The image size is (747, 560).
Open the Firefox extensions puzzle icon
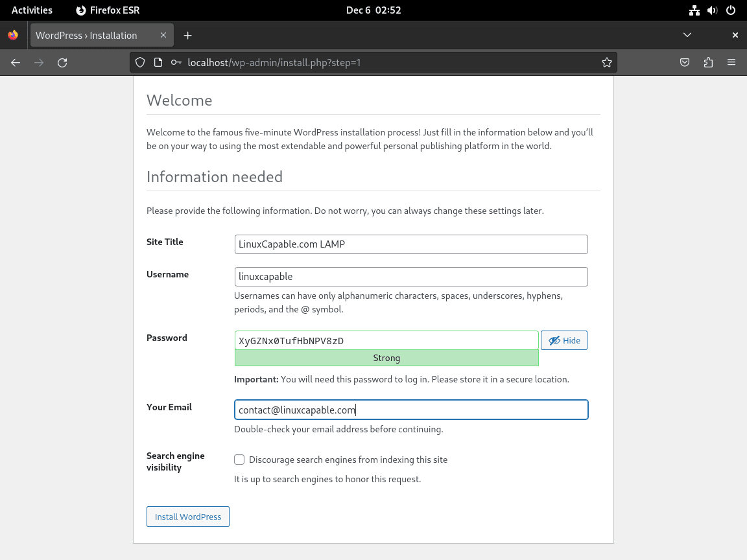pyautogui.click(x=708, y=62)
